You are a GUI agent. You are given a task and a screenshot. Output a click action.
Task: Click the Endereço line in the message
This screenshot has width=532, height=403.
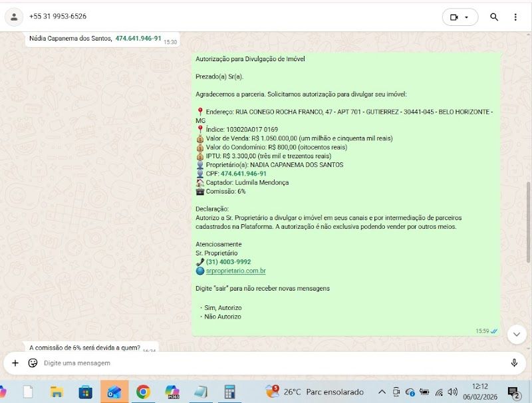click(x=344, y=116)
